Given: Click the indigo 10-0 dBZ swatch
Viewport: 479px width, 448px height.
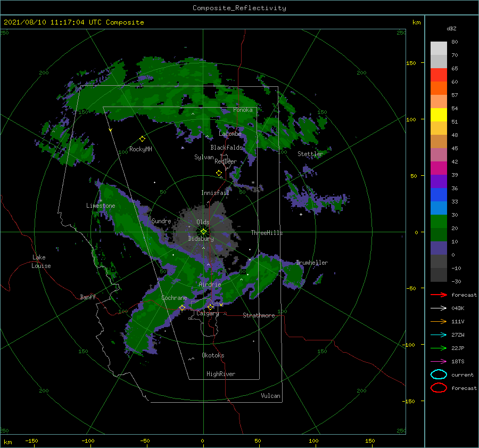Looking at the screenshot, I should coord(439,248).
